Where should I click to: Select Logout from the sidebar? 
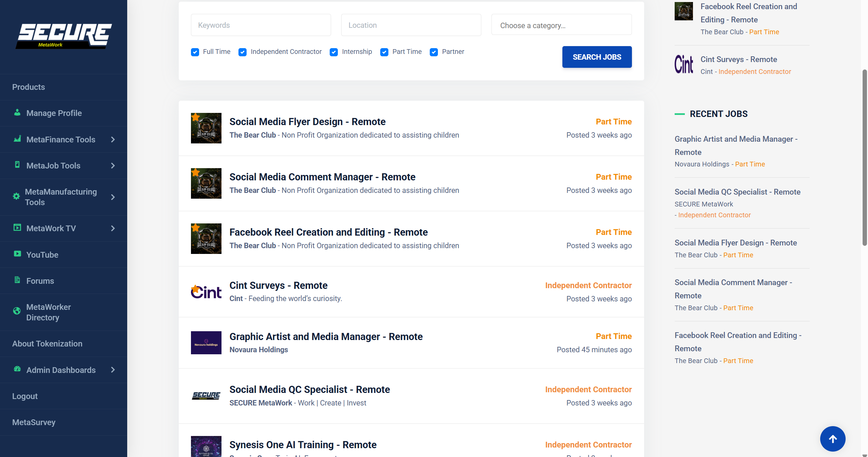(x=24, y=396)
